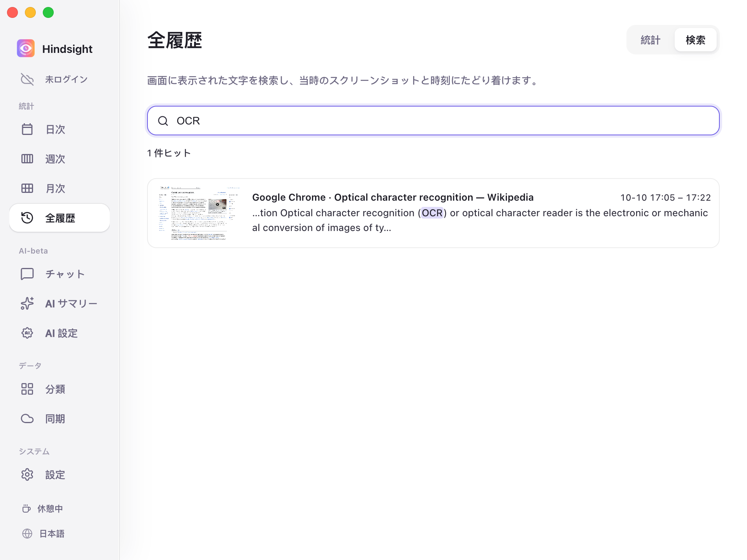Screen dimensions: 747x560
Task: Open the AI 設定 page
Action: click(x=60, y=333)
